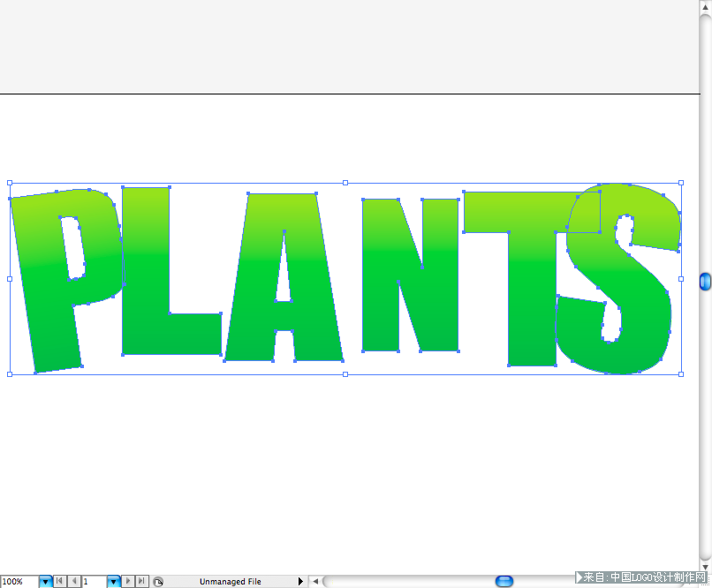Click the horizontal scrollbar left arrow
This screenshot has width=712, height=588.
(315, 581)
